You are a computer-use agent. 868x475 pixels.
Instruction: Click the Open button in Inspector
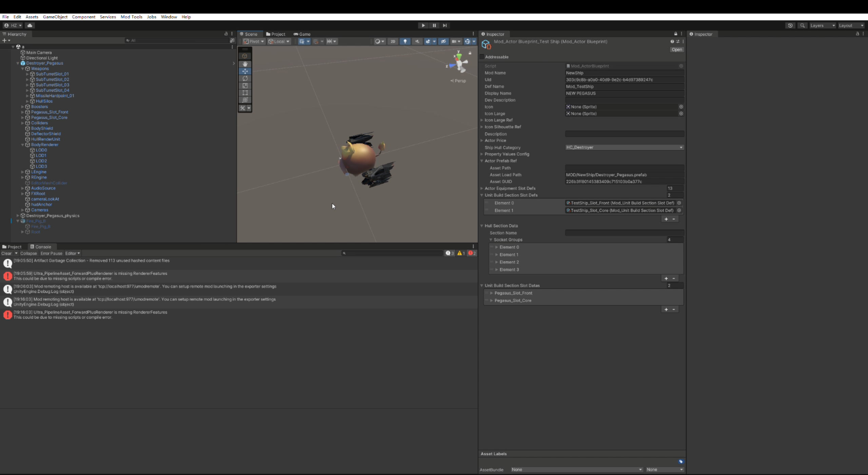tap(677, 50)
